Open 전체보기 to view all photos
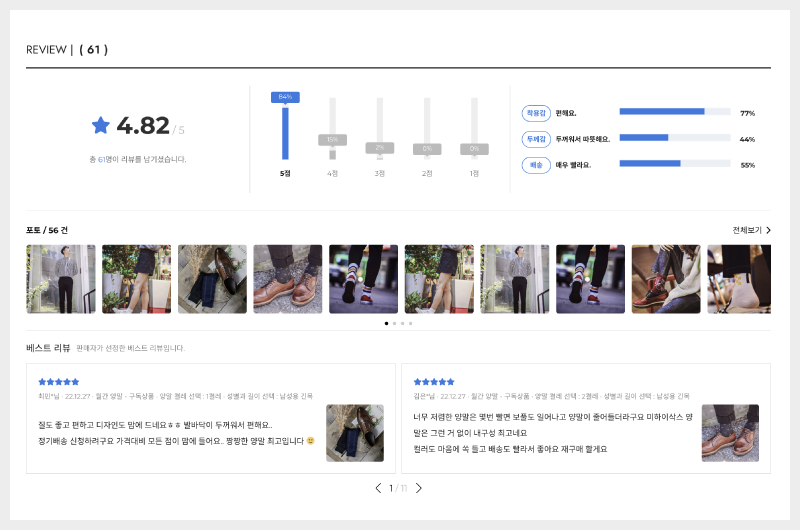The height and width of the screenshot is (530, 800). tap(747, 230)
